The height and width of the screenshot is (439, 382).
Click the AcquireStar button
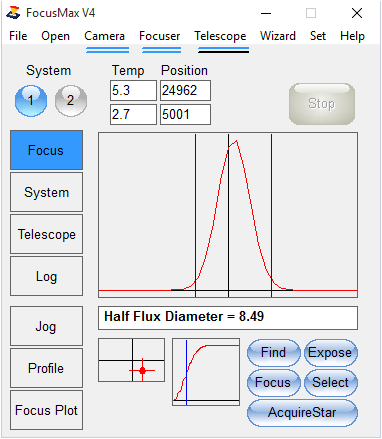click(302, 413)
